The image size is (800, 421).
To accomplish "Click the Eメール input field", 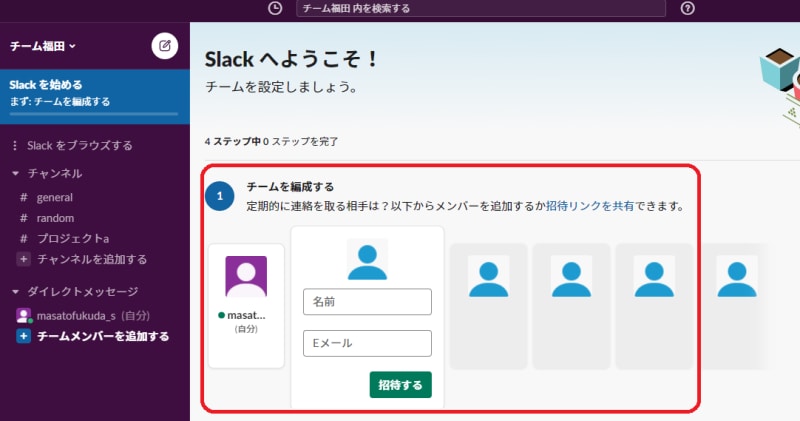I will (367, 343).
